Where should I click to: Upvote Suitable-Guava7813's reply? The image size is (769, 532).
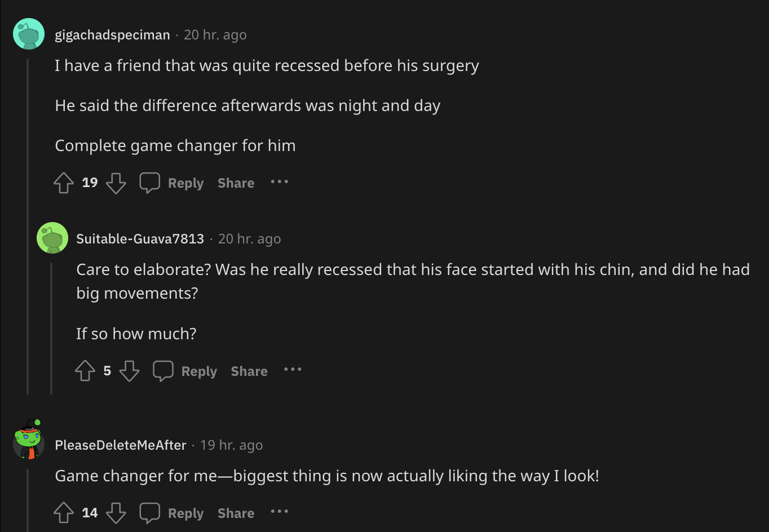coord(85,371)
